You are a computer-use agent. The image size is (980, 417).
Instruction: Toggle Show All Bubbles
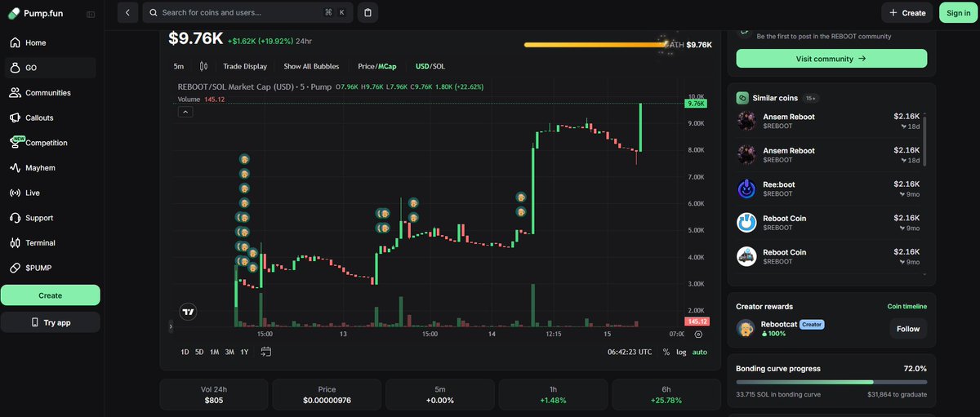(311, 66)
